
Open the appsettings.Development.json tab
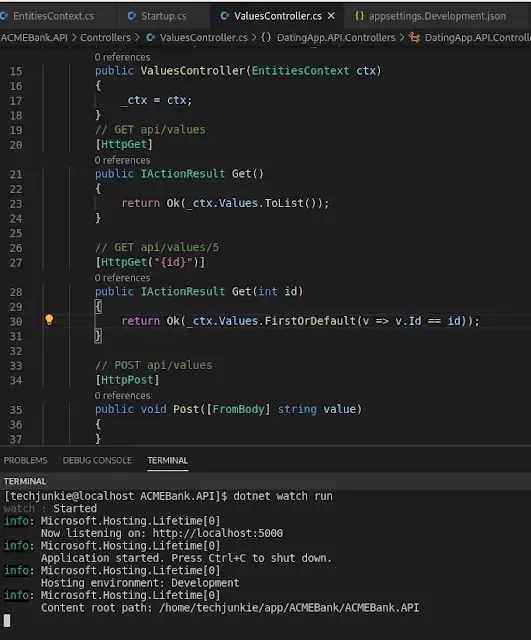(x=437, y=16)
